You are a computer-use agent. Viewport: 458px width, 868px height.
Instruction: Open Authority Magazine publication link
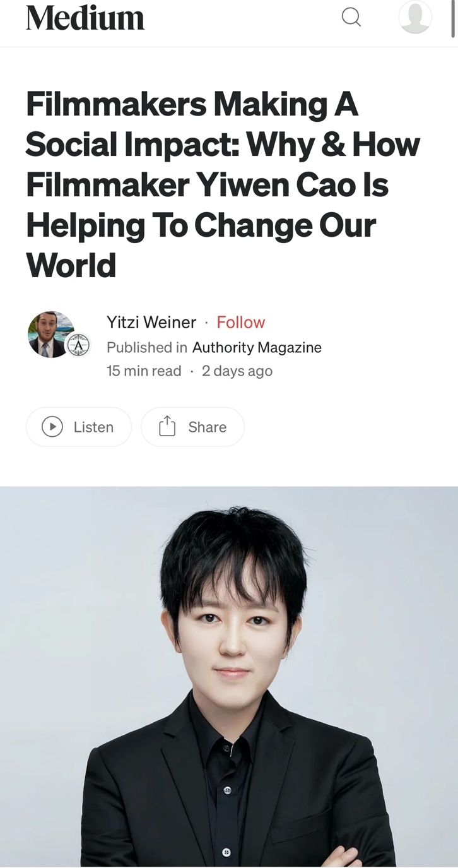click(257, 348)
